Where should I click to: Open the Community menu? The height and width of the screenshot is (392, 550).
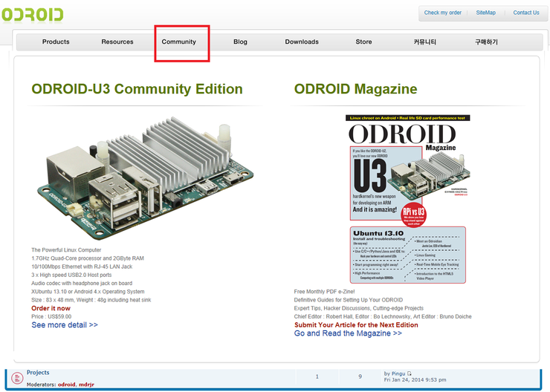click(178, 42)
